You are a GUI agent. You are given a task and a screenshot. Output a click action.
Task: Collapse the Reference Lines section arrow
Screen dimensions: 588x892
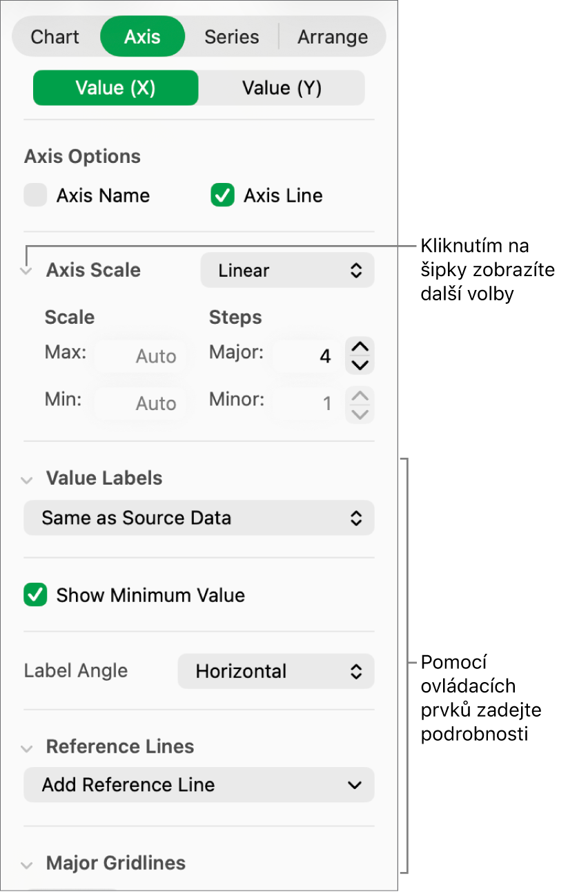(x=27, y=748)
